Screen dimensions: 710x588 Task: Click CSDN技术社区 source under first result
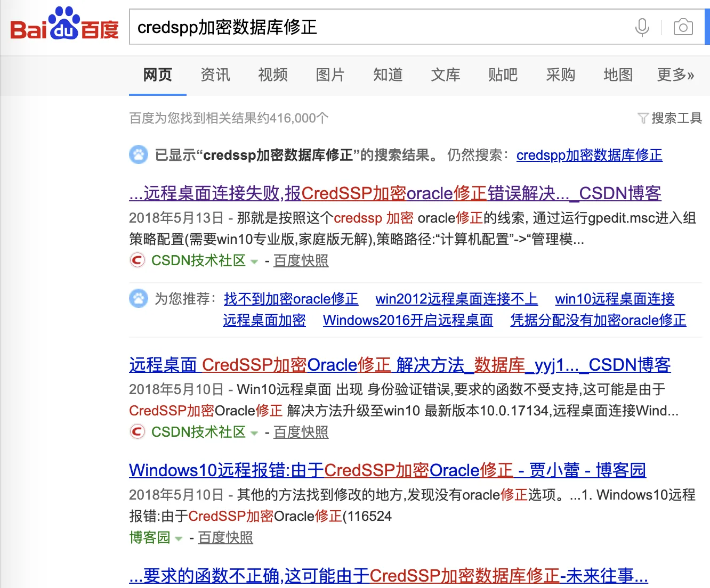coord(198,260)
